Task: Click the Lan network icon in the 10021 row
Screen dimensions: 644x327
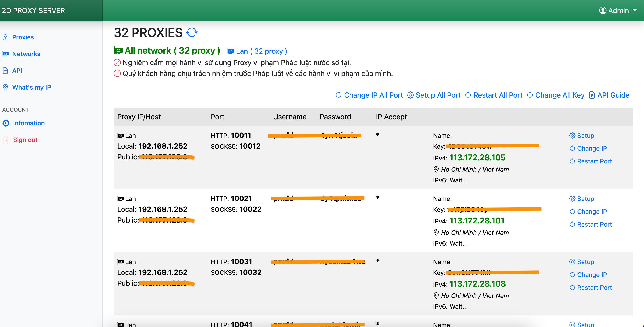Action: pyautogui.click(x=120, y=199)
